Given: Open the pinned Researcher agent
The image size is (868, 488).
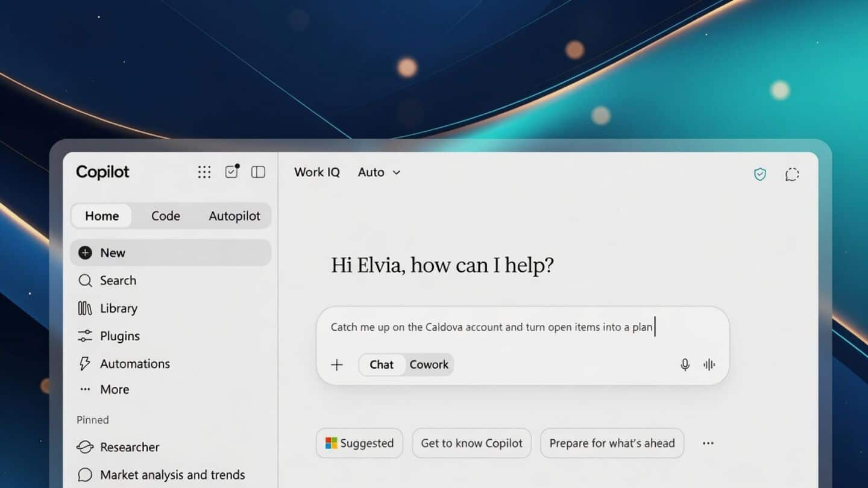Looking at the screenshot, I should (x=171, y=447).
